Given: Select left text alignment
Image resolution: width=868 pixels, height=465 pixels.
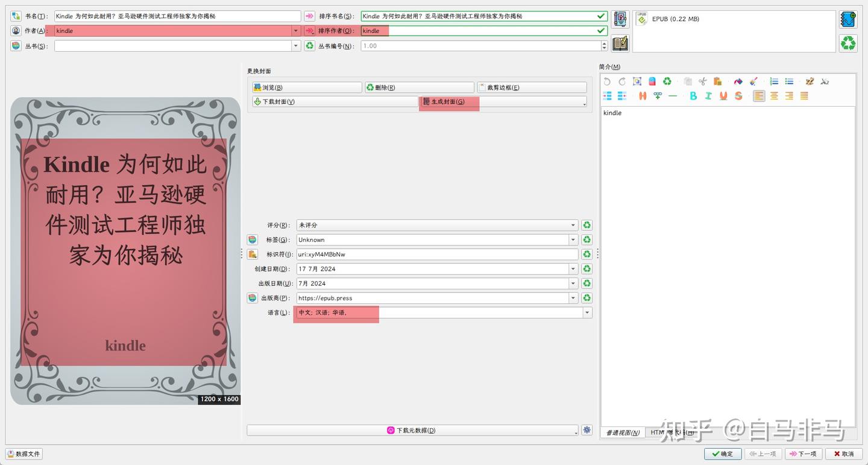Looking at the screenshot, I should pos(759,96).
